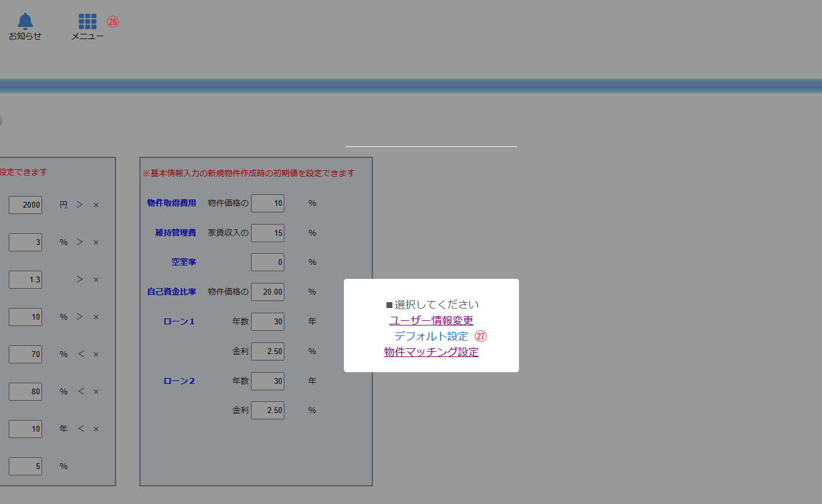Screen dimensions: 822x504
Task: Choose デフォルト設定 in the dialog
Action: click(431, 336)
